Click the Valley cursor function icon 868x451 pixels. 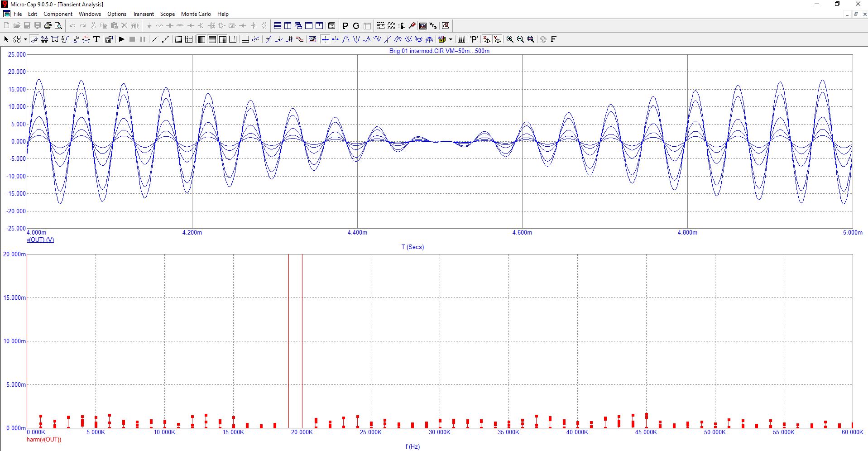[x=356, y=39]
